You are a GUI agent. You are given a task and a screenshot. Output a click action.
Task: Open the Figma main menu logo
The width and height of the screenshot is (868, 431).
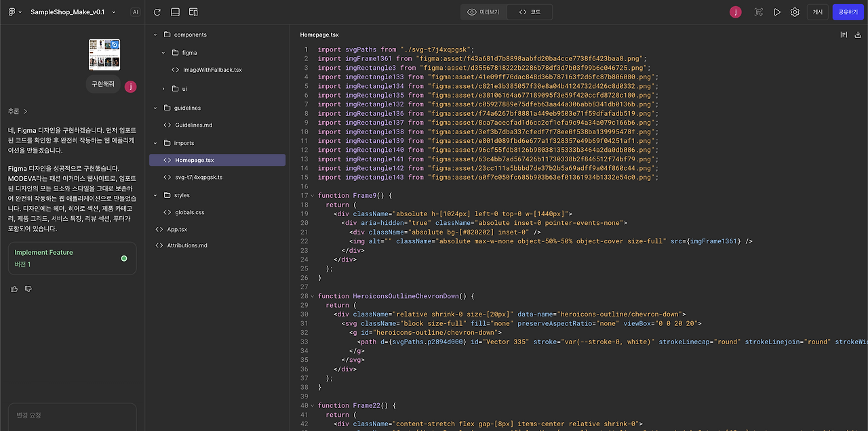click(x=13, y=12)
